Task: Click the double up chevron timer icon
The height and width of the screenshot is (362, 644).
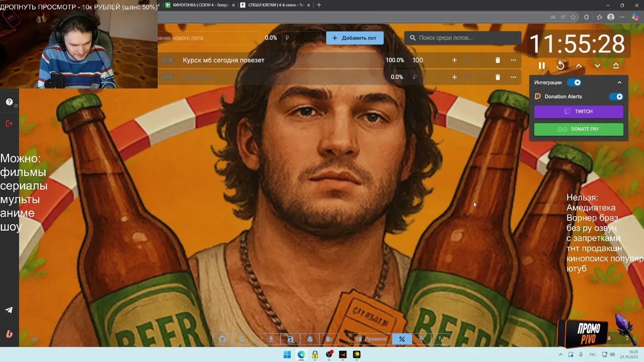Action: (616, 65)
